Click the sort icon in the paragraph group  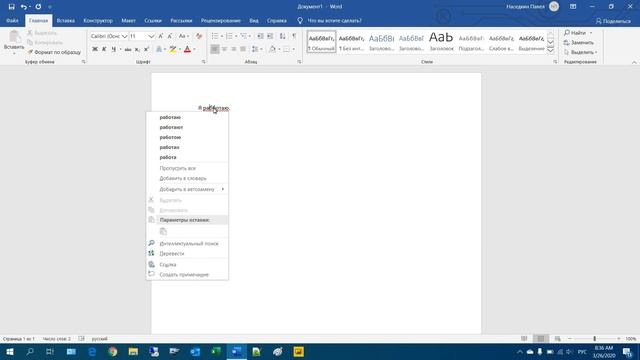[282, 36]
